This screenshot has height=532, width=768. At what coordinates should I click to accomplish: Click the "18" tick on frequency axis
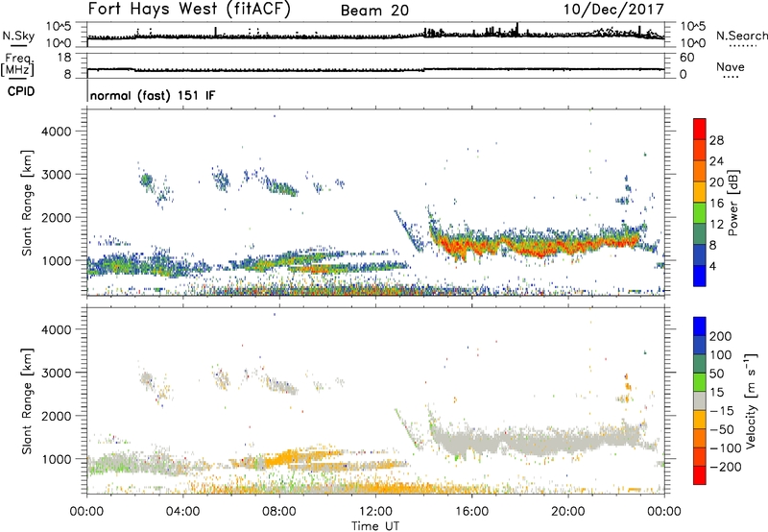click(x=64, y=58)
